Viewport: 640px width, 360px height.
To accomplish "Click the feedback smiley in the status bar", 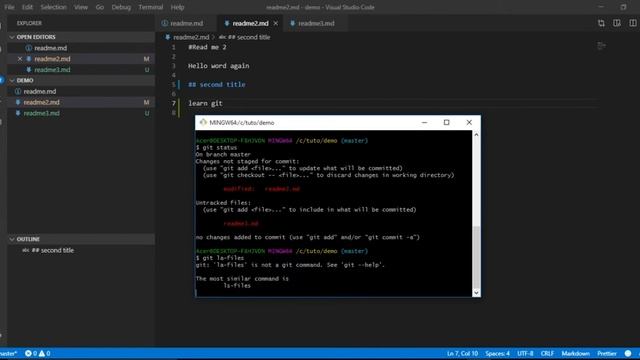I will 628,353.
